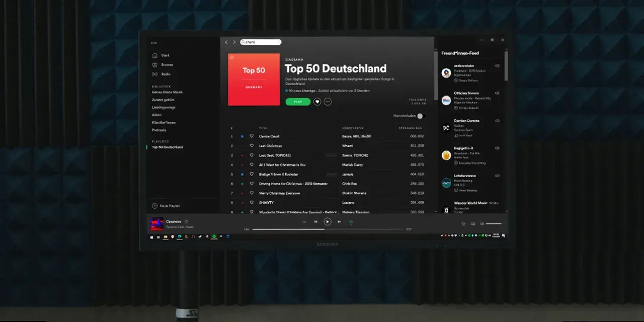Click the friend feed scrollbar
Viewport: 644px width, 322px height.
(506, 65)
